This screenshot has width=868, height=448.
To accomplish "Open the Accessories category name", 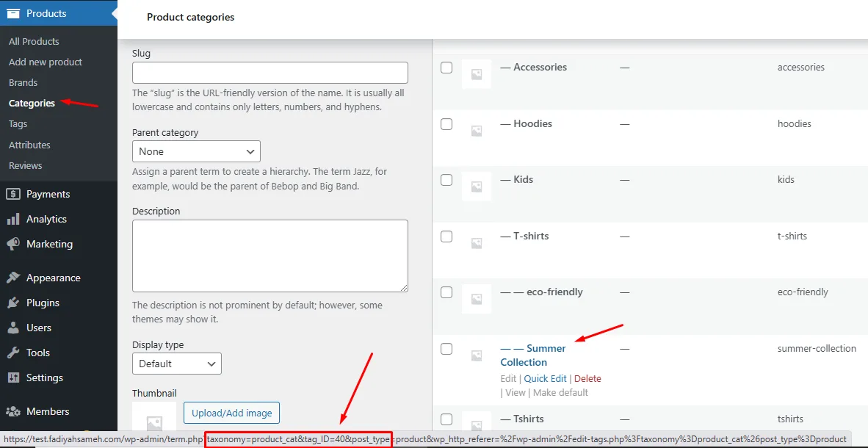I will point(534,68).
